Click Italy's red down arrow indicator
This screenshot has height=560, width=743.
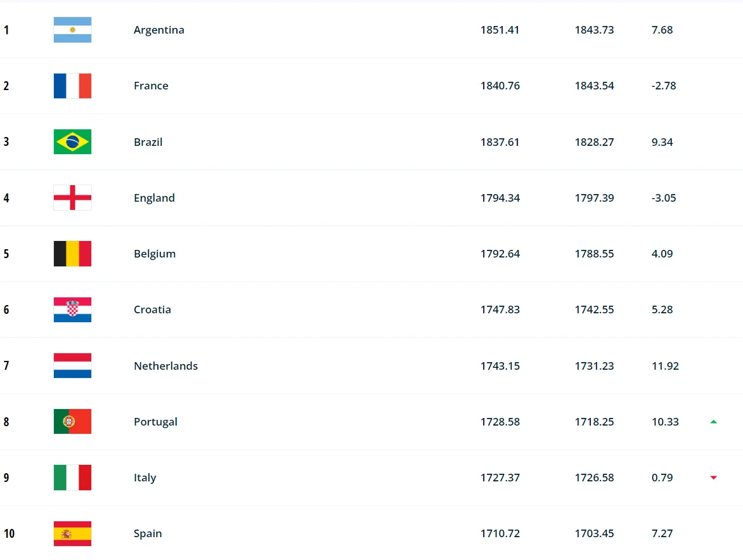(713, 478)
